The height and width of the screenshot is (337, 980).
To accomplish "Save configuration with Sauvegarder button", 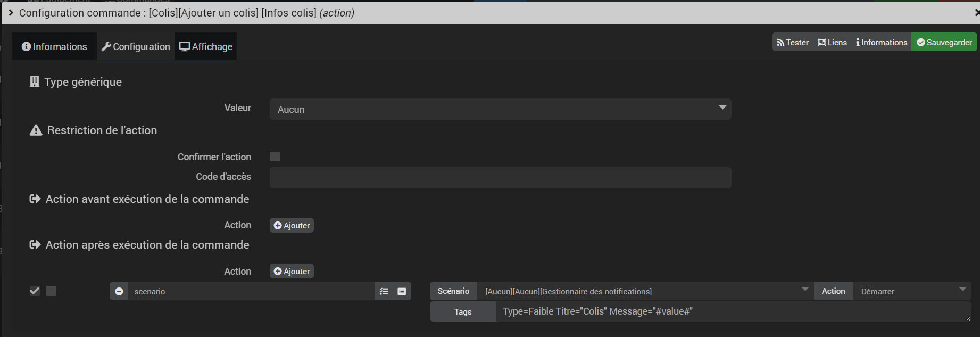I will tap(944, 43).
